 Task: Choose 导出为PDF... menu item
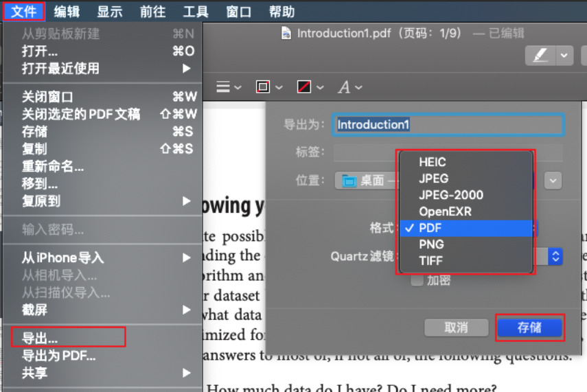tap(102, 356)
